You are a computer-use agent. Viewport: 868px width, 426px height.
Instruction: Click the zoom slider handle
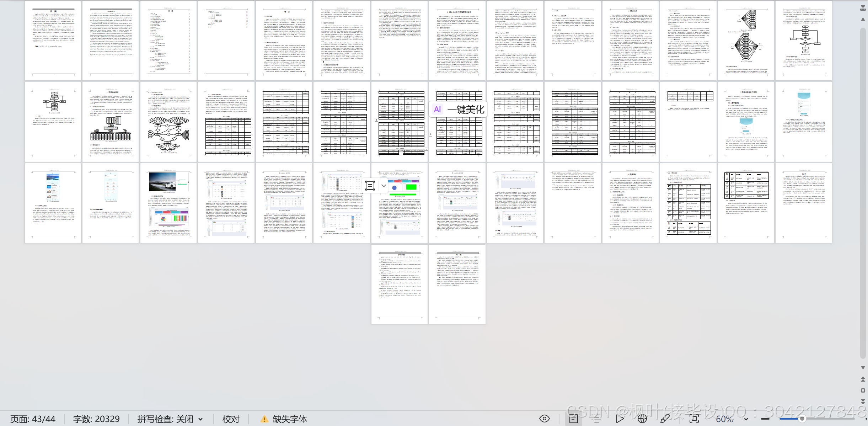tap(802, 419)
